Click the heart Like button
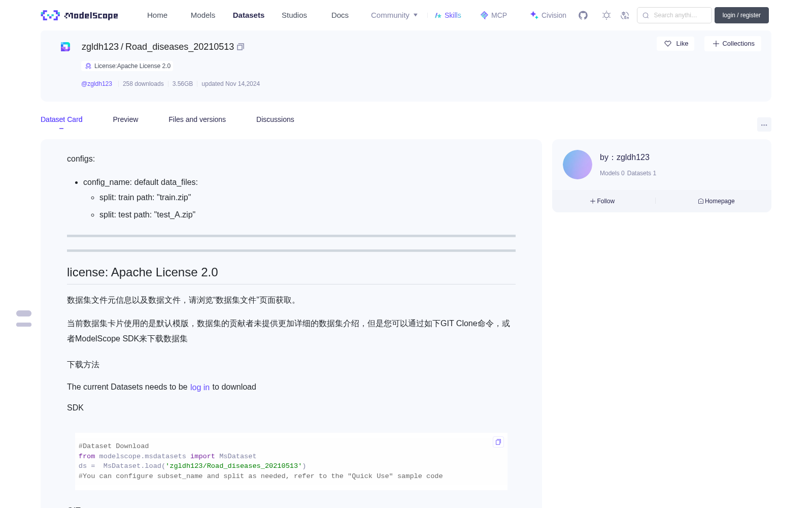This screenshot has width=812, height=508. (675, 44)
